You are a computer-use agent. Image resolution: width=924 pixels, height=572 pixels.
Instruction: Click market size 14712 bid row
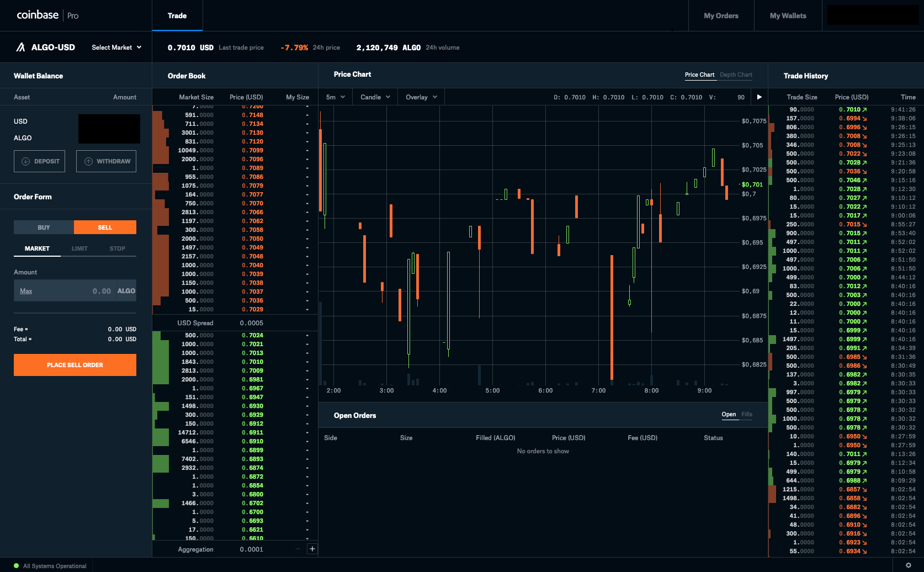pyautogui.click(x=195, y=433)
